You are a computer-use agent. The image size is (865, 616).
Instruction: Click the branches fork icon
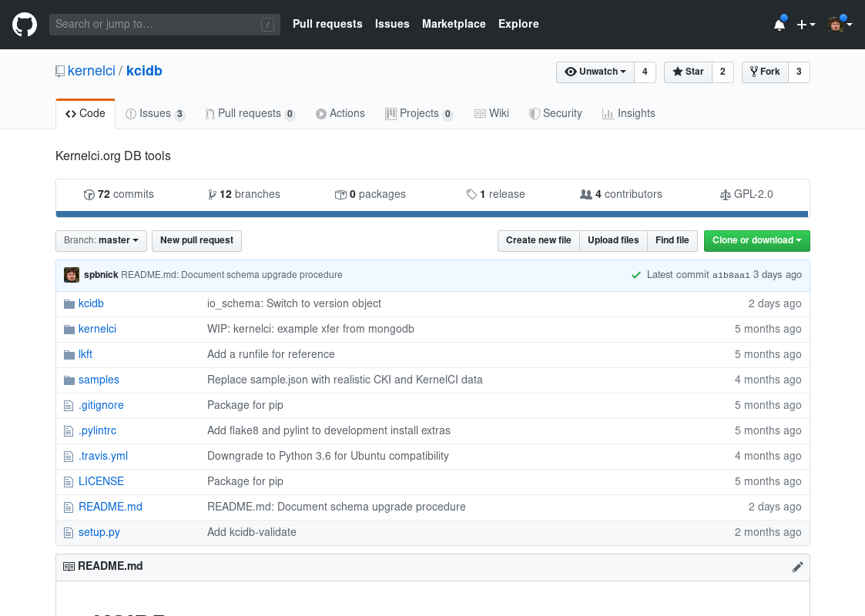click(x=212, y=195)
